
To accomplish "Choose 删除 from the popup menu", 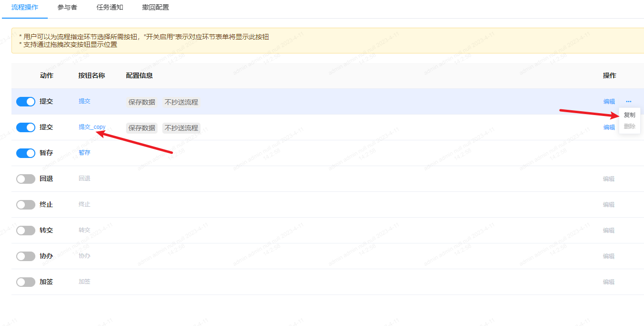I will 629,126.
